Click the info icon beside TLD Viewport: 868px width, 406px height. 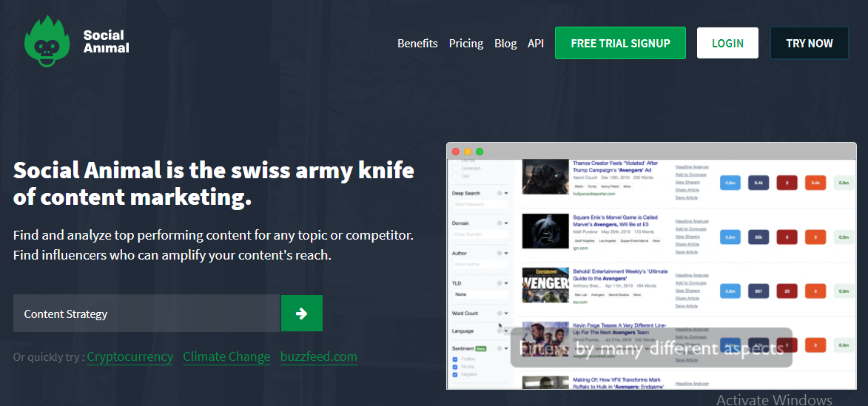pyautogui.click(x=499, y=283)
